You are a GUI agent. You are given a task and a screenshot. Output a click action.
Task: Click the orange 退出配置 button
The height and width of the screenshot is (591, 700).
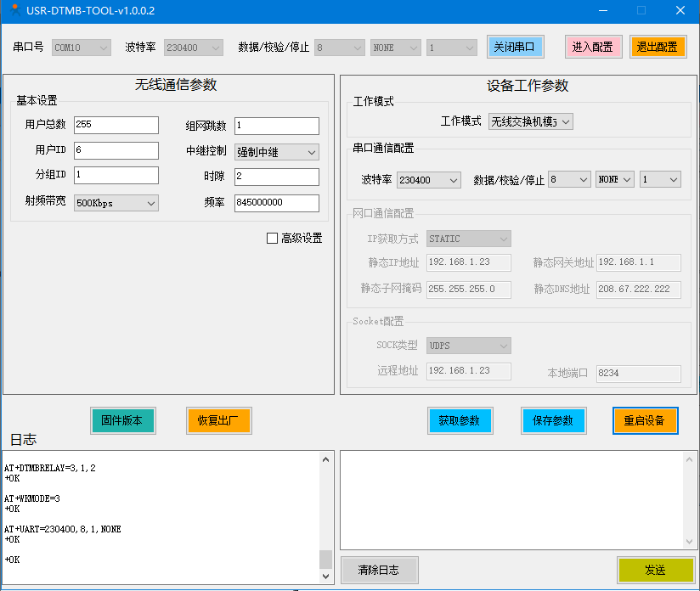pos(658,47)
